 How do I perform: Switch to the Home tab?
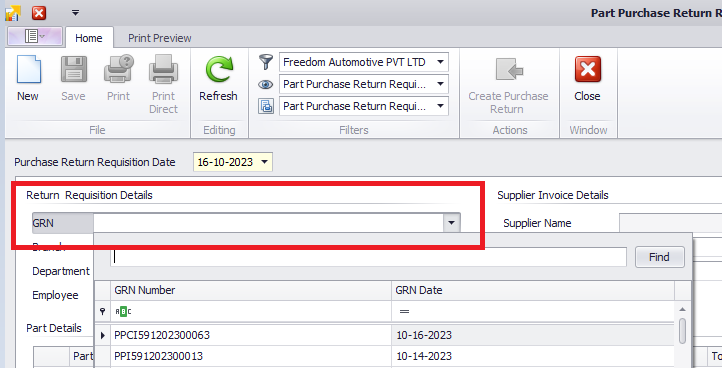tap(89, 38)
